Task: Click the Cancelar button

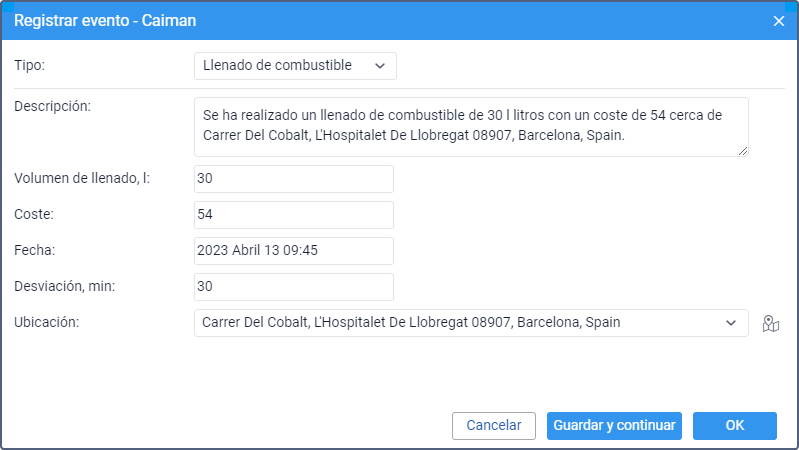Action: click(494, 426)
